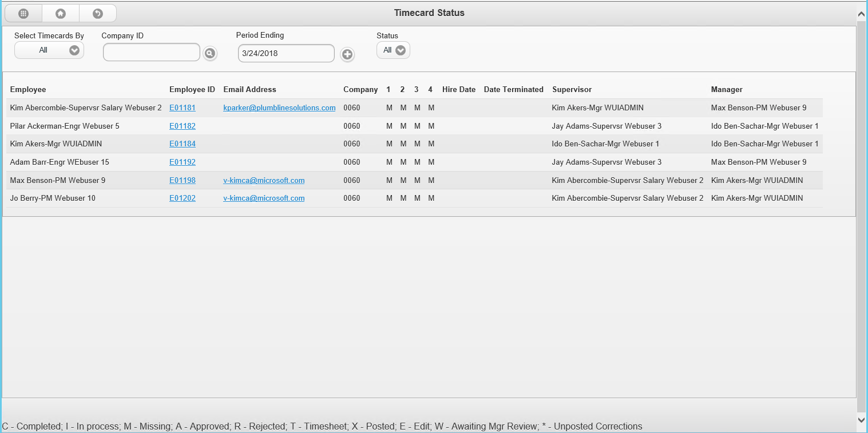Open Select Timecards By dropdown
The height and width of the screenshot is (433, 868).
tap(49, 50)
